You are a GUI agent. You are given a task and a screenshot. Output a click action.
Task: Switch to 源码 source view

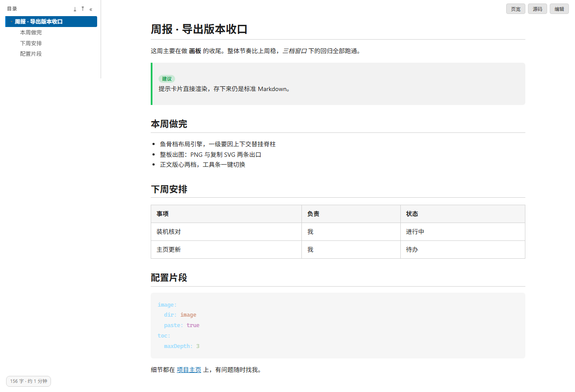[x=538, y=9]
